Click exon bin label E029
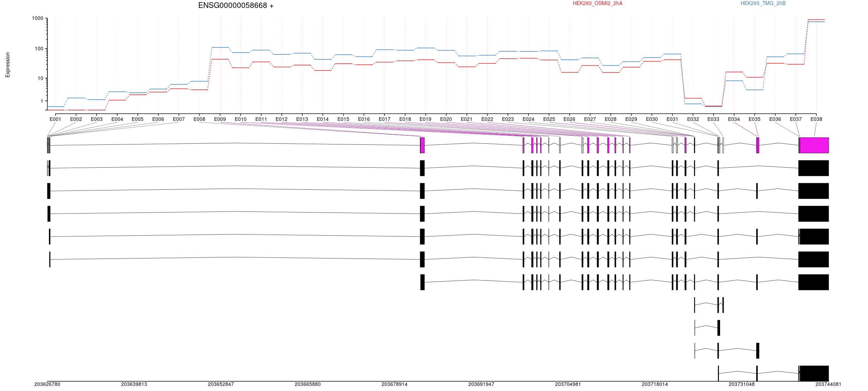Image resolution: width=868 pixels, height=391 pixels. point(631,119)
